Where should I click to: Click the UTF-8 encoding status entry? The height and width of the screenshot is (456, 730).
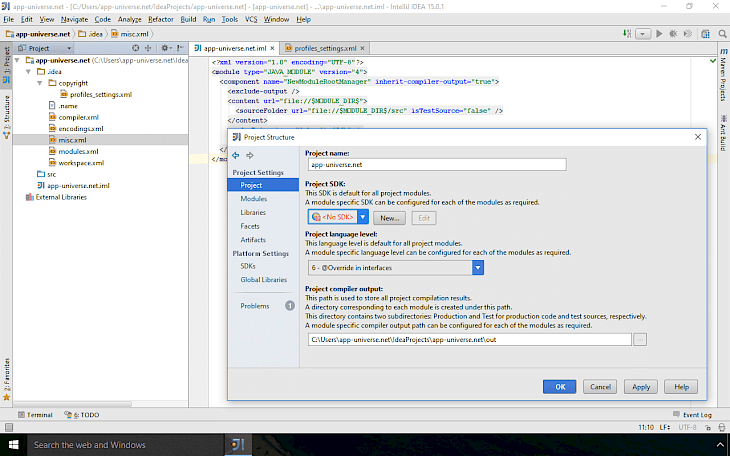tap(687, 427)
